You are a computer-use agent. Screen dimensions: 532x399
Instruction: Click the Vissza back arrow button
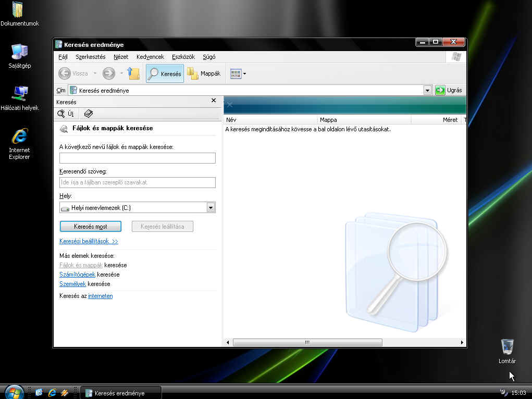coord(73,73)
